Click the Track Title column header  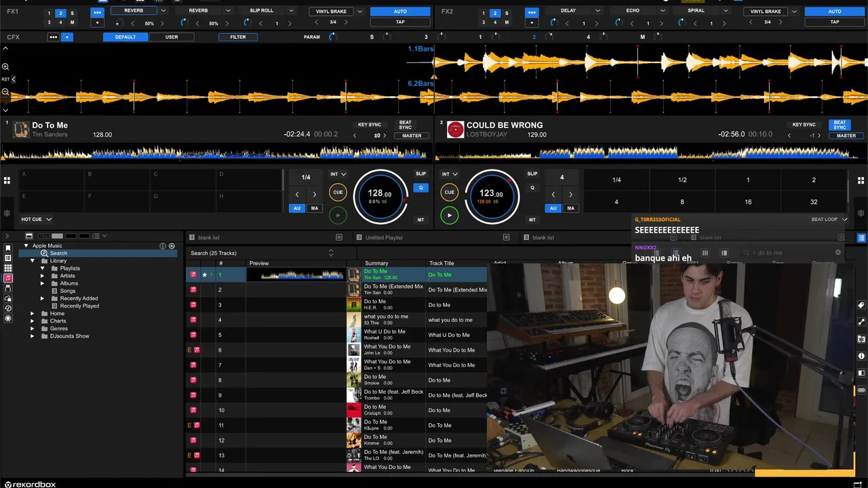(x=441, y=263)
